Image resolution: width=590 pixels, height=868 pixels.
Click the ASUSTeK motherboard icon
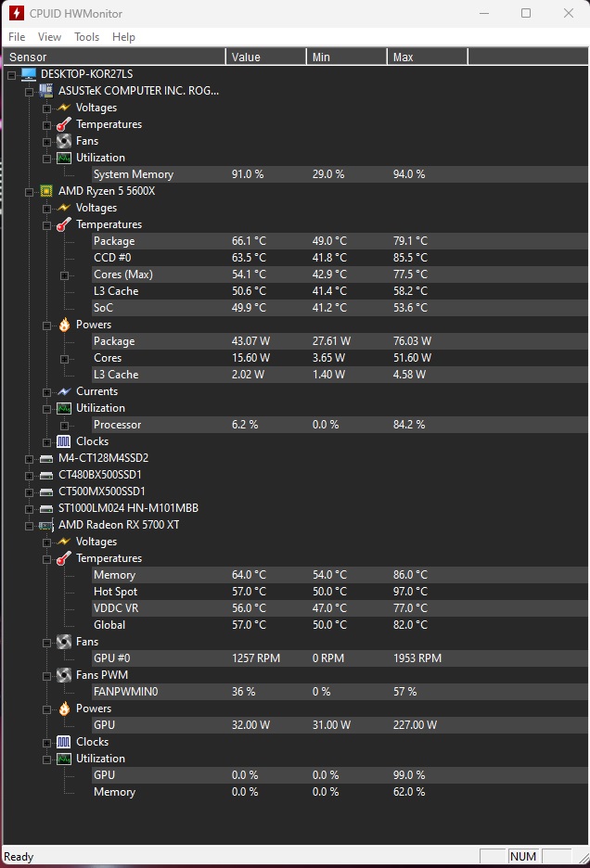[46, 91]
